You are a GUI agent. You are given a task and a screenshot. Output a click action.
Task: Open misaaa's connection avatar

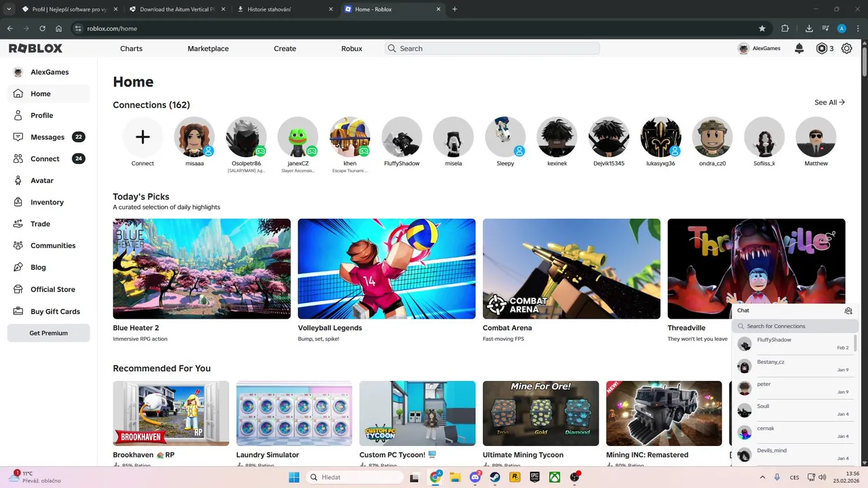[x=195, y=137]
